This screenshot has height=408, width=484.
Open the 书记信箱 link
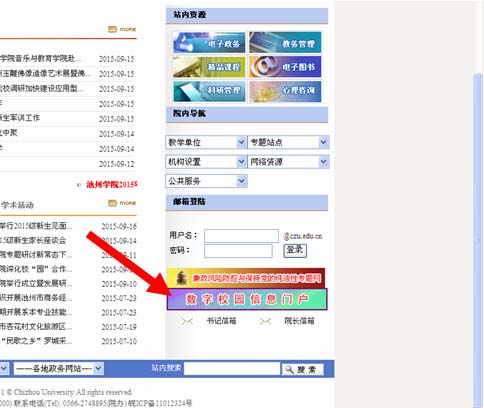(x=221, y=321)
